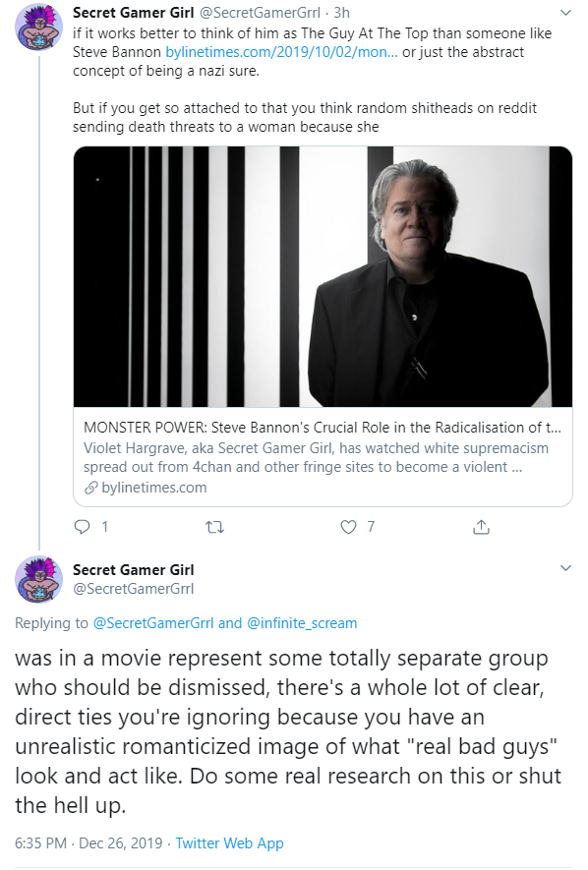The width and height of the screenshot is (588, 870).
Task: Click the Secret Gamer Girl name in top tweet
Action: (133, 12)
